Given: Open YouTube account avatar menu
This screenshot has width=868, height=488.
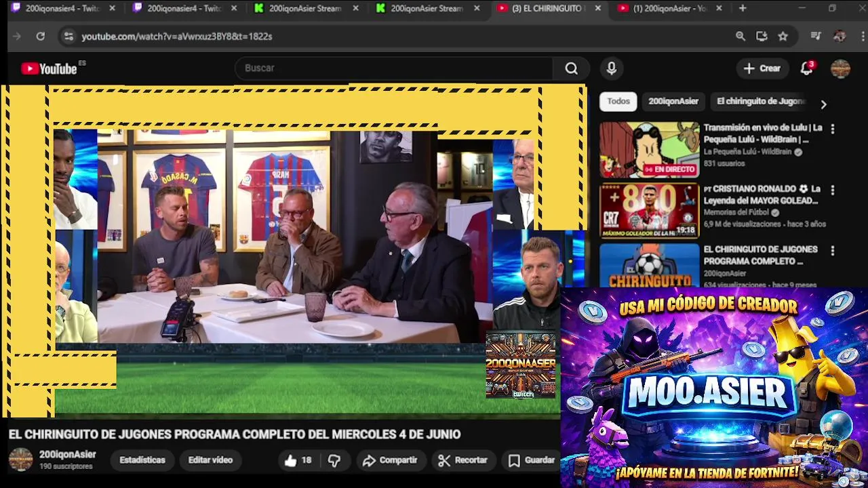Looking at the screenshot, I should (x=841, y=68).
